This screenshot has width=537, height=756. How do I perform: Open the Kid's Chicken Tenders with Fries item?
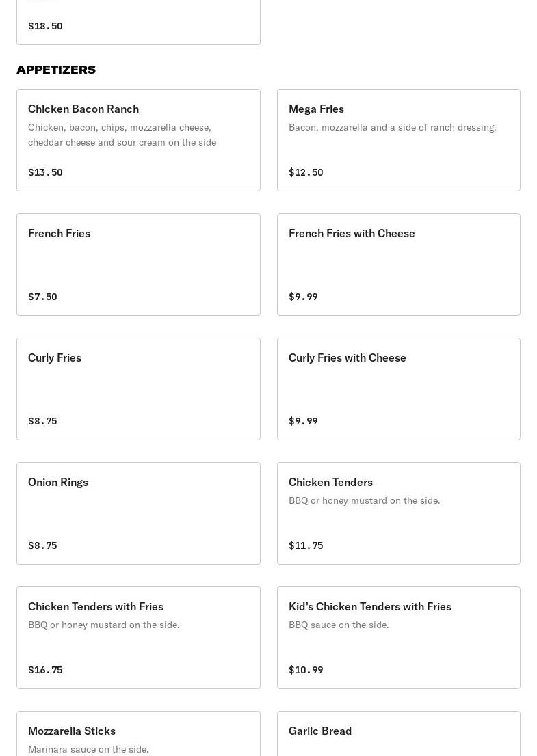(x=370, y=606)
